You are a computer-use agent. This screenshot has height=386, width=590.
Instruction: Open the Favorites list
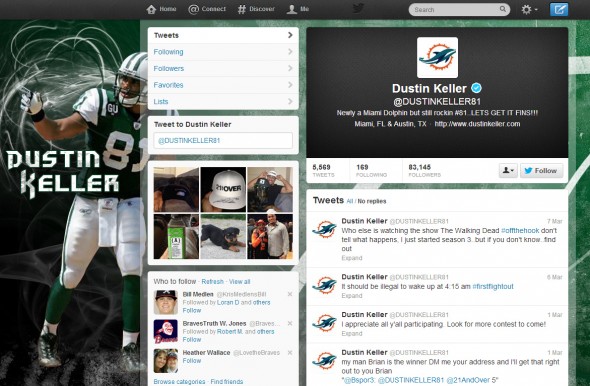(x=223, y=85)
